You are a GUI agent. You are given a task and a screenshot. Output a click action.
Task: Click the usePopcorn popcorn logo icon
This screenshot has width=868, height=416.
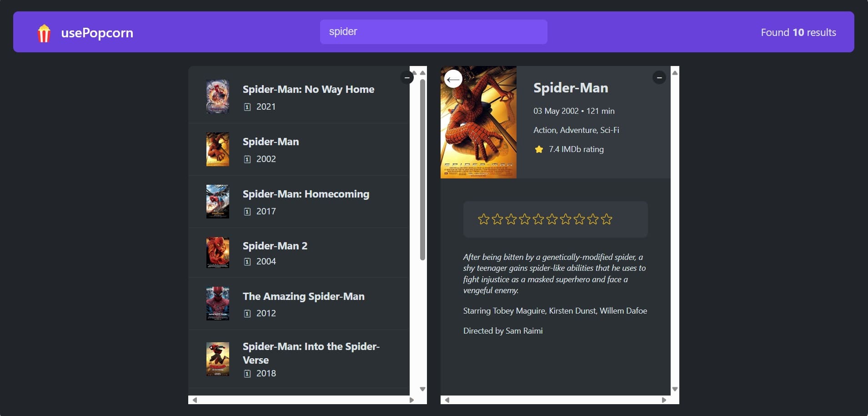click(x=44, y=33)
